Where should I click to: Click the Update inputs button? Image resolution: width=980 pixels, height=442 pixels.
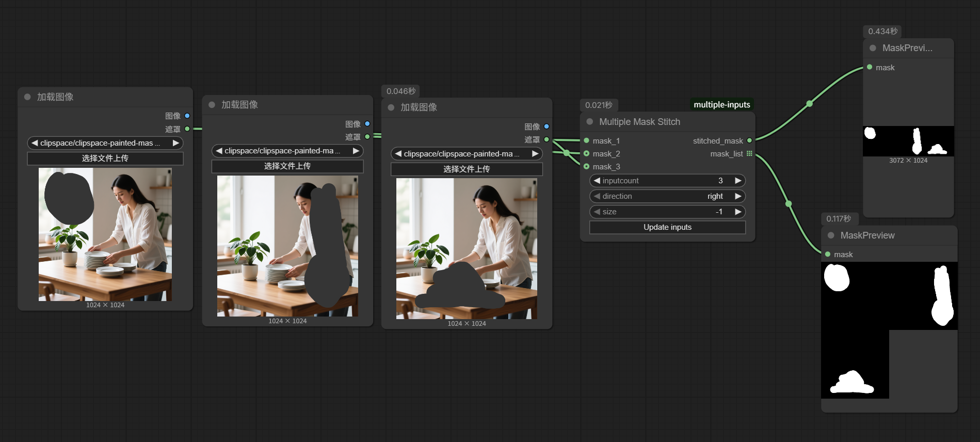pyautogui.click(x=667, y=227)
